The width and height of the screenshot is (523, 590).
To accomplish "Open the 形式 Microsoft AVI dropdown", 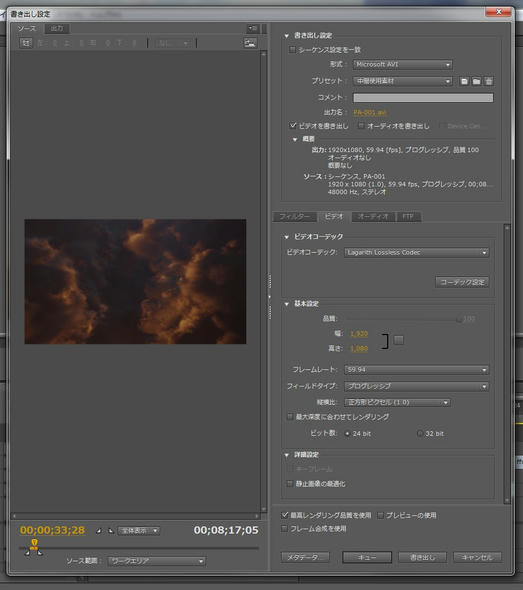I will [402, 65].
